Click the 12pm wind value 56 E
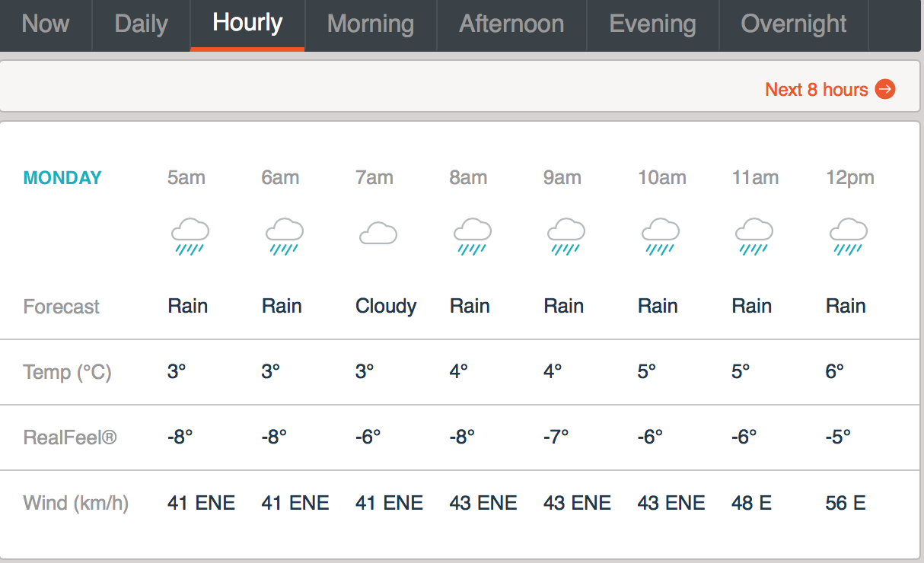The image size is (924, 563). point(845,503)
